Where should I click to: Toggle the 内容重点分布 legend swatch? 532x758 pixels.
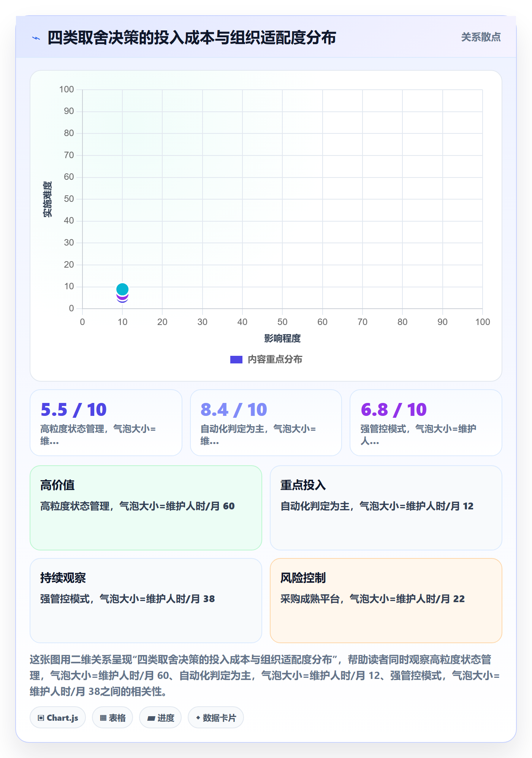pyautogui.click(x=236, y=360)
